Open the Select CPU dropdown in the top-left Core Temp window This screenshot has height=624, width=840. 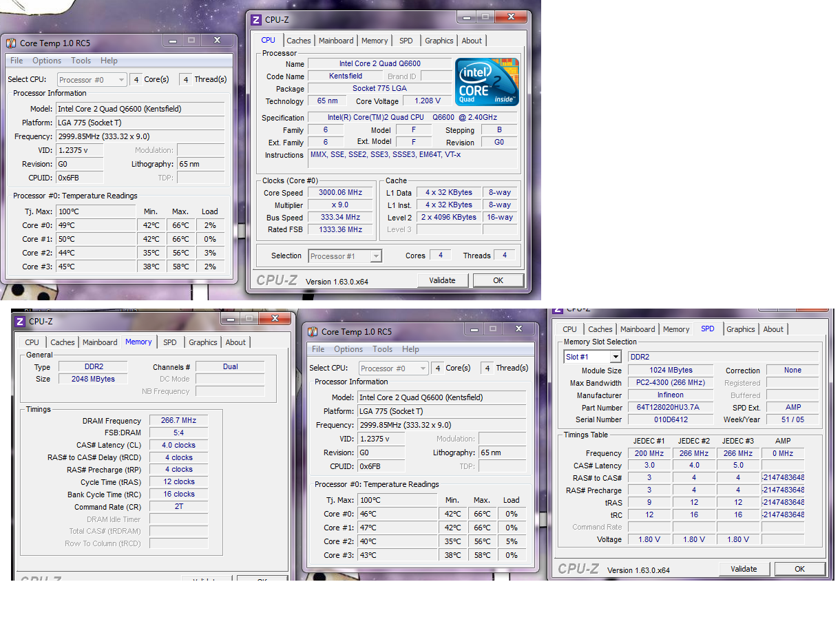92,80
